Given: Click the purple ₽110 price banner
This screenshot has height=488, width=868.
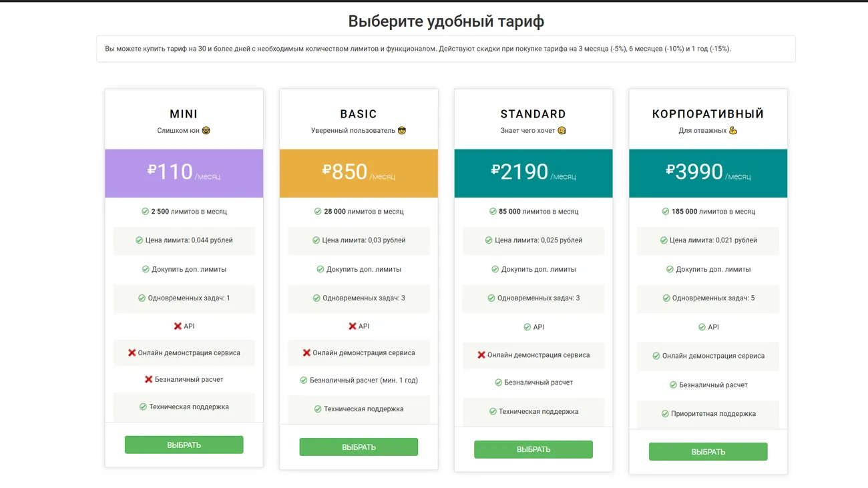Looking at the screenshot, I should tap(184, 173).
